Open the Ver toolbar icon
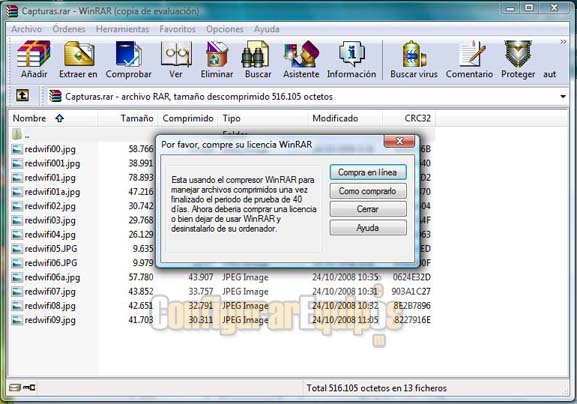The height and width of the screenshot is (404, 577). (x=176, y=54)
